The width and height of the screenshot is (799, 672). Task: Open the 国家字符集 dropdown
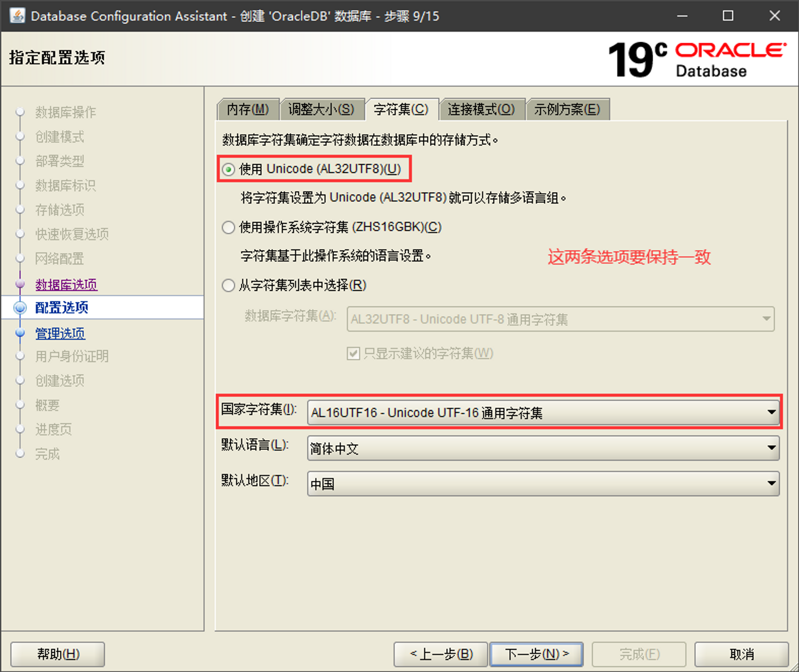543,412
